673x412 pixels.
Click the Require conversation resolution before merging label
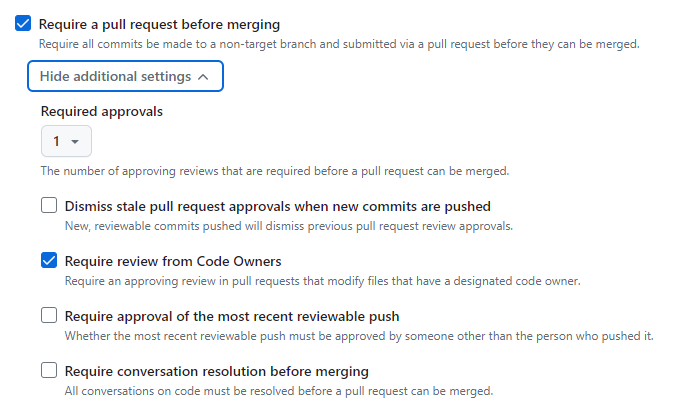pos(216,372)
